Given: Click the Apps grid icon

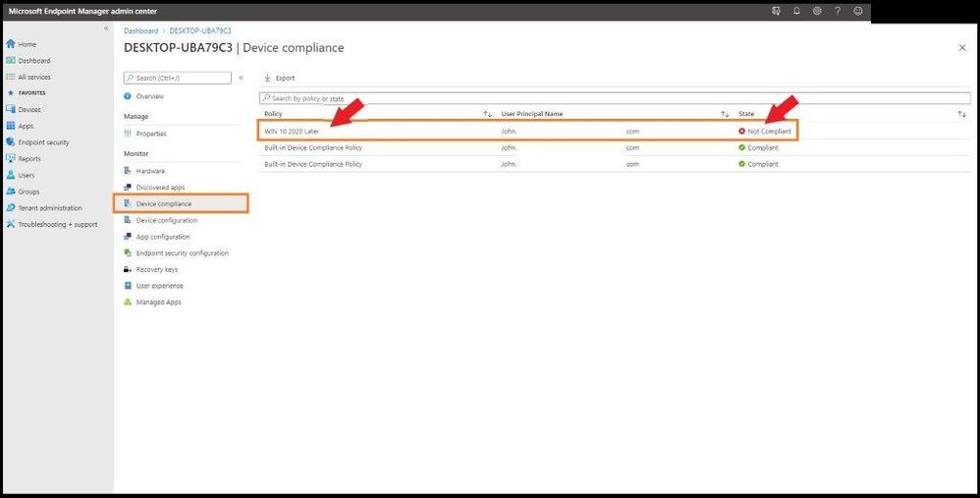Looking at the screenshot, I should click(11, 126).
